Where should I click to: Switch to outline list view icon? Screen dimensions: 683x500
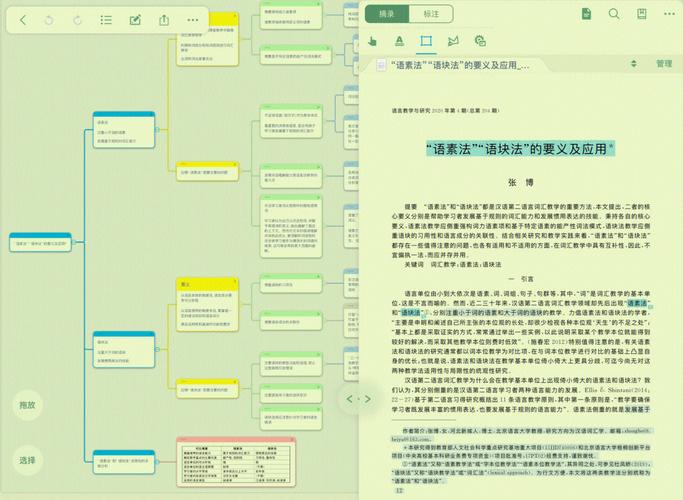tap(106, 20)
